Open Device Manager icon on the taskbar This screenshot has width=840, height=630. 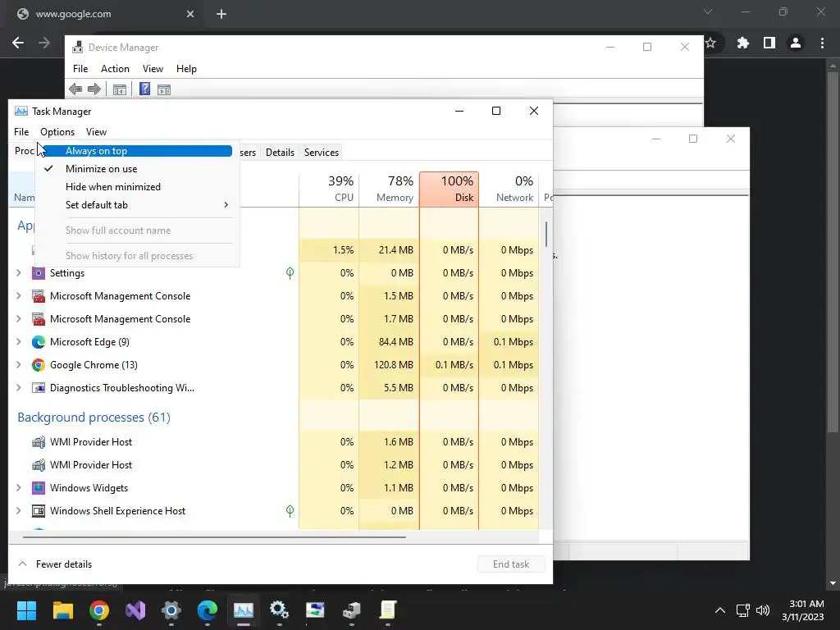[x=351, y=610]
